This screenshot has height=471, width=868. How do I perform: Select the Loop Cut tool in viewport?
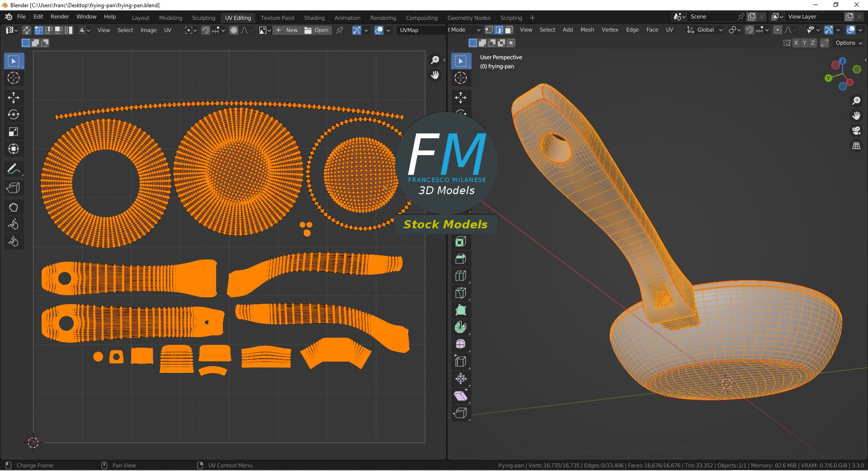point(460,276)
